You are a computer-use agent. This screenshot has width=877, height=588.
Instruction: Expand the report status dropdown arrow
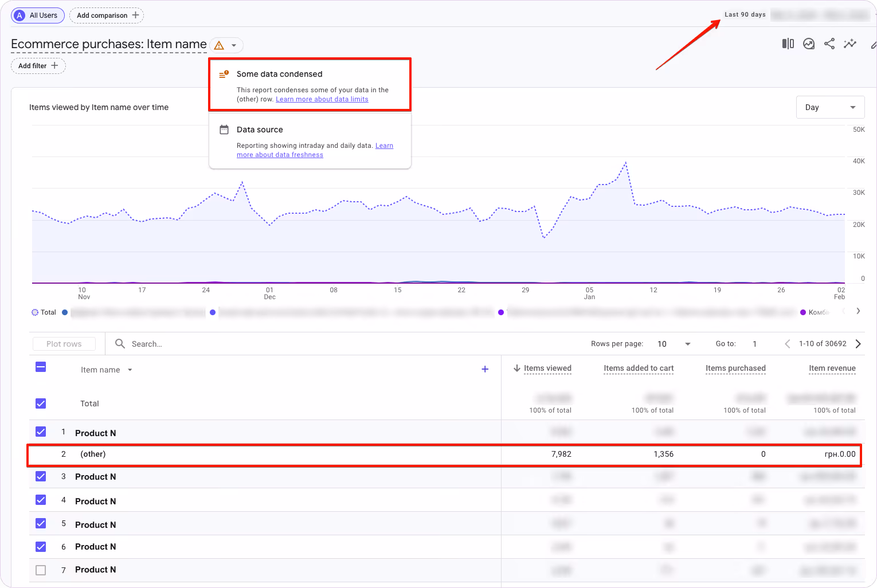click(x=234, y=45)
